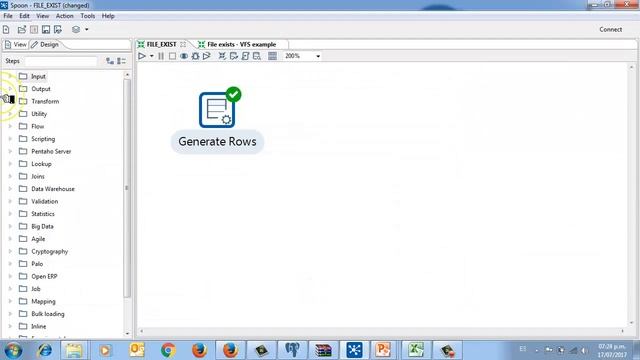Open the View menu

coord(42,16)
